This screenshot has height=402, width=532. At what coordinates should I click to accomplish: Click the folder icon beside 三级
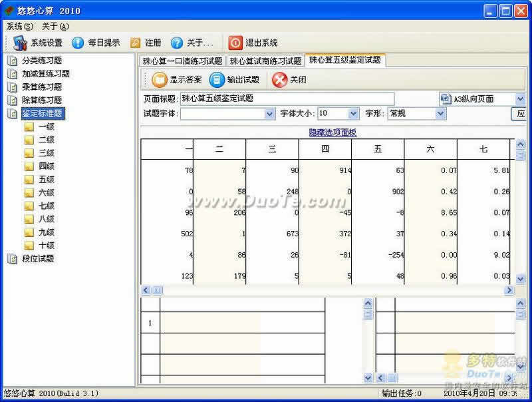(29, 153)
